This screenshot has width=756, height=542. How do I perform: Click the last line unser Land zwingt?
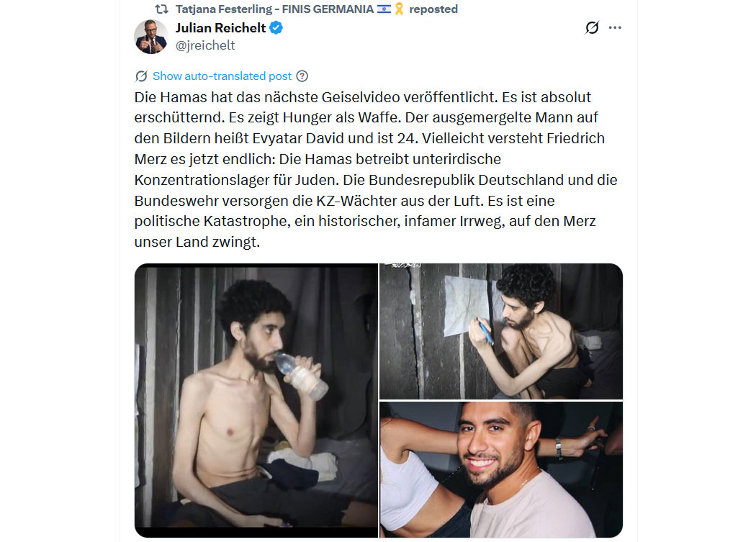pos(197,242)
